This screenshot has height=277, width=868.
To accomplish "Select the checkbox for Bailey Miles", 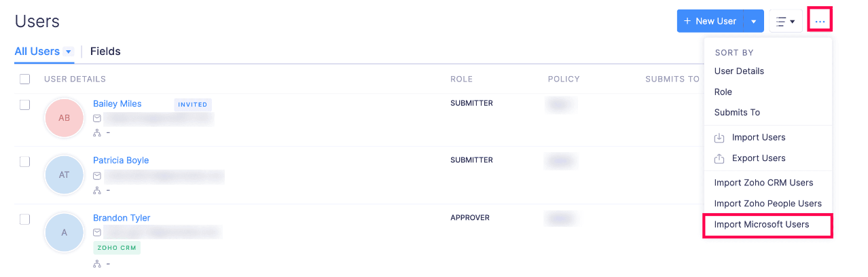I will point(25,105).
